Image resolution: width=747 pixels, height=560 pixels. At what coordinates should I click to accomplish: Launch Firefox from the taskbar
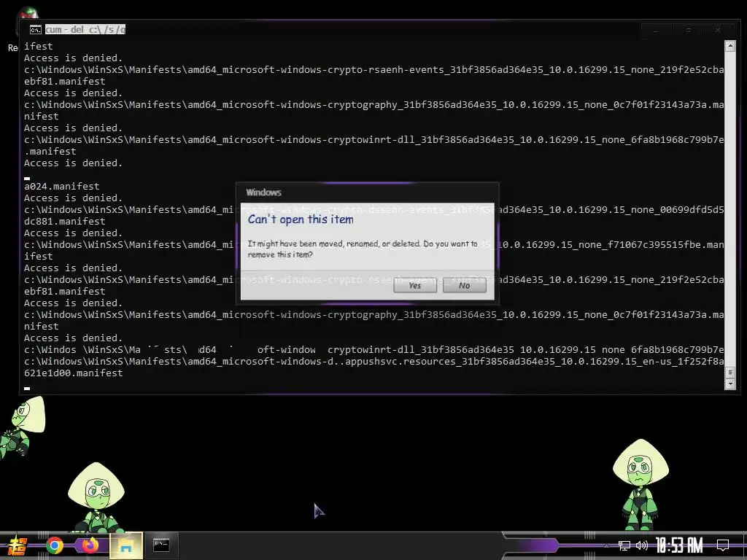pos(90,545)
